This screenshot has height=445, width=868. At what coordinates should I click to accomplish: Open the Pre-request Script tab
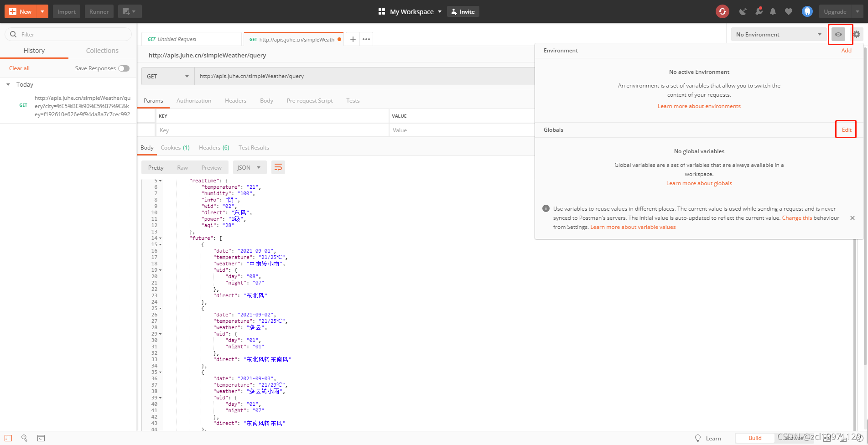pos(310,101)
